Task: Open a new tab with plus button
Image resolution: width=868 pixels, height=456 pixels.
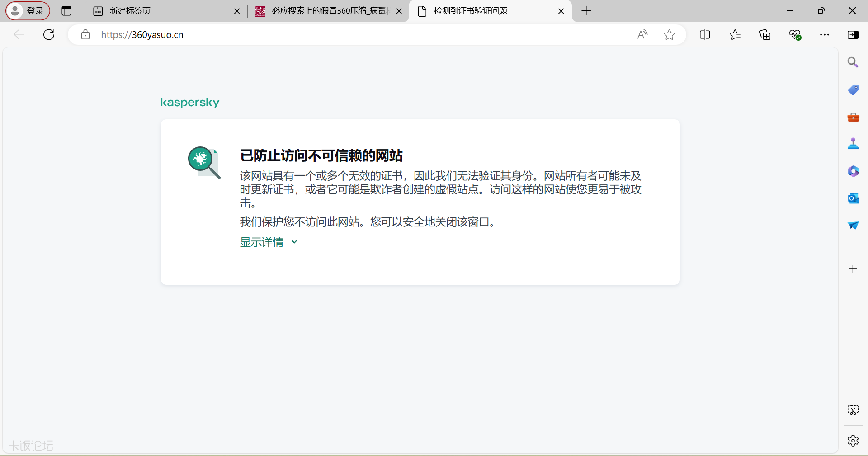Action: tap(586, 11)
